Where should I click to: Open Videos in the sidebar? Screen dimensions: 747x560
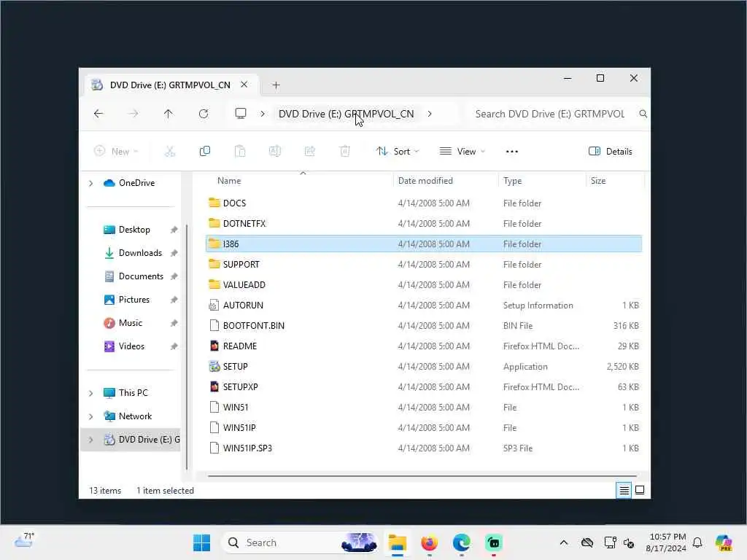click(x=131, y=346)
